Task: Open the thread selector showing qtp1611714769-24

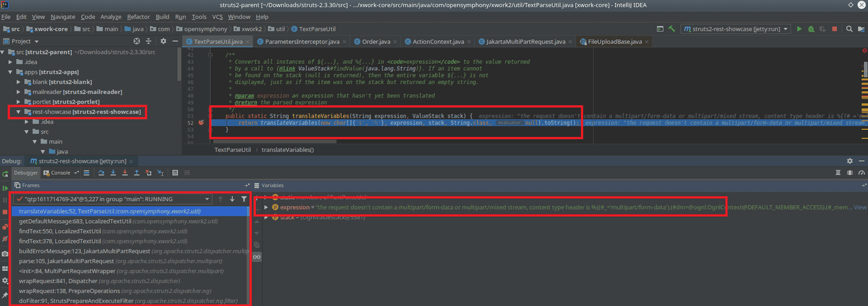Action: (x=113, y=199)
